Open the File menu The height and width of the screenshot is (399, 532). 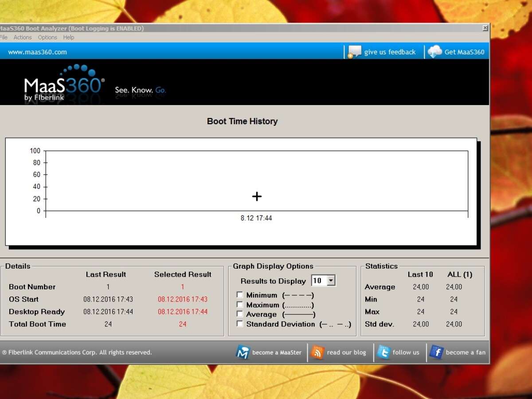click(x=4, y=38)
